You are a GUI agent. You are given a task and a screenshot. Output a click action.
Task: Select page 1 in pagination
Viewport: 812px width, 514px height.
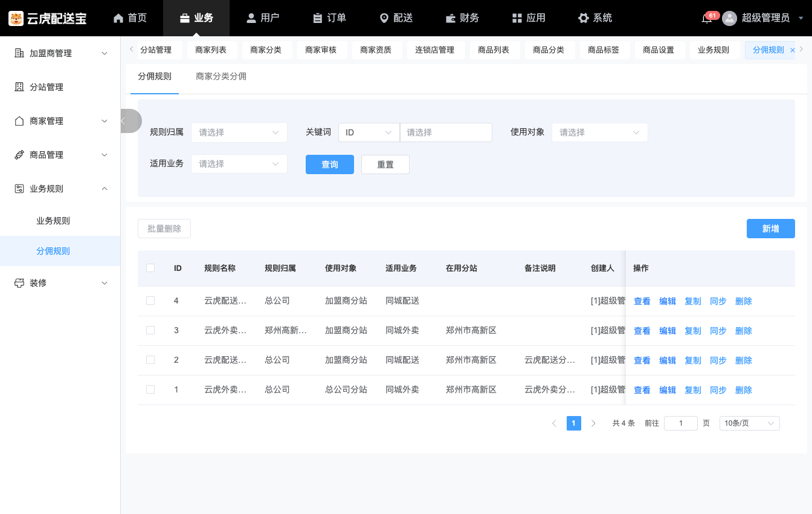click(x=574, y=423)
